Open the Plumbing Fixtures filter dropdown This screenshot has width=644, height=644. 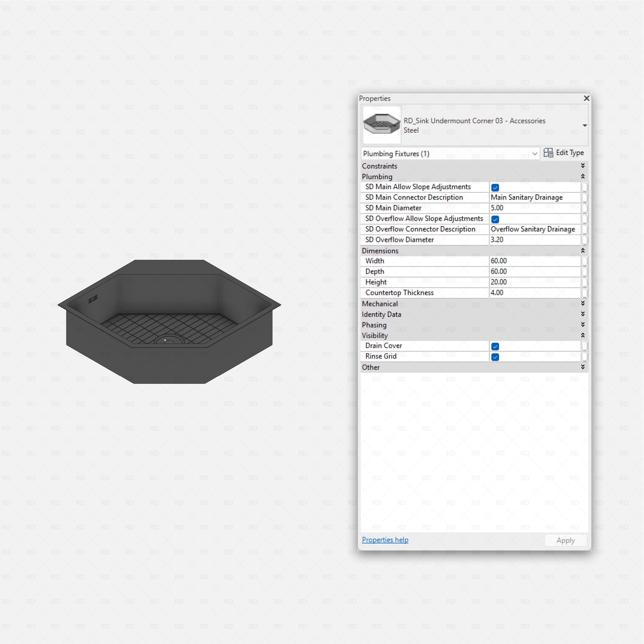pos(534,154)
